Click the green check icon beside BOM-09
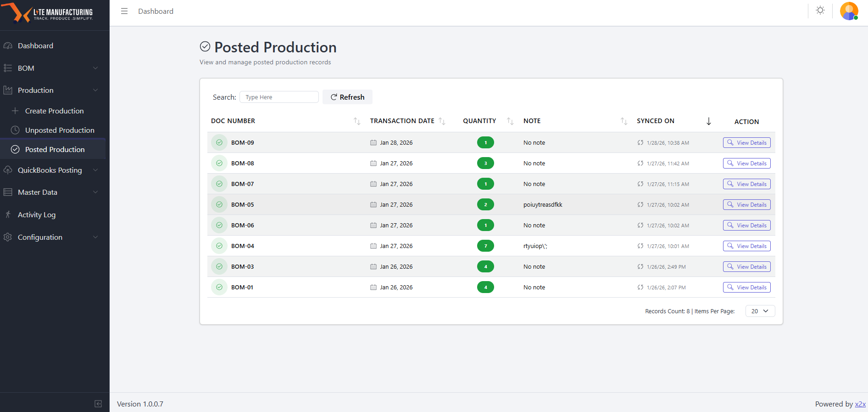This screenshot has height=412, width=868. click(x=219, y=142)
